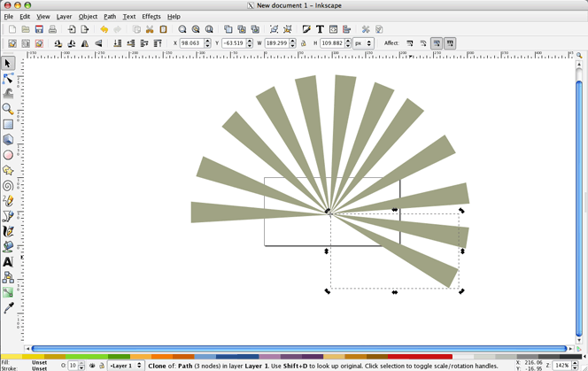
Task: Cut selection with scissors icon
Action: 150,29
